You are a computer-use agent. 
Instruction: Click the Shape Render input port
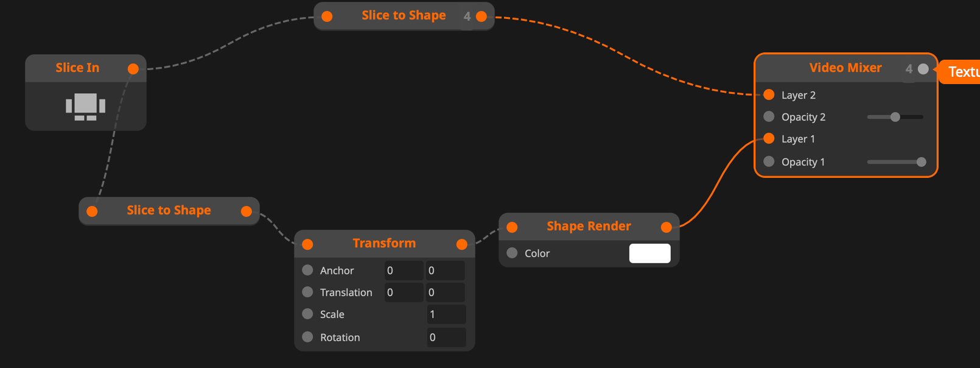click(512, 227)
